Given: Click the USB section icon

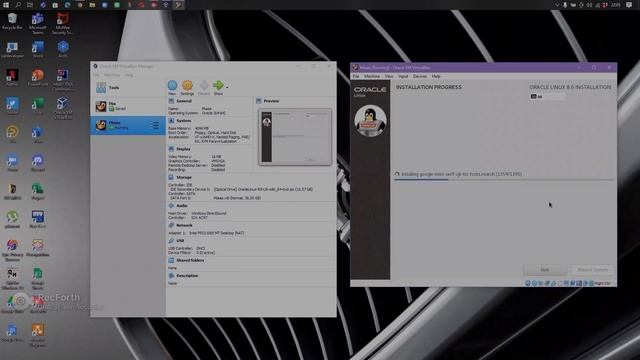Looking at the screenshot, I should pyautogui.click(x=171, y=241).
